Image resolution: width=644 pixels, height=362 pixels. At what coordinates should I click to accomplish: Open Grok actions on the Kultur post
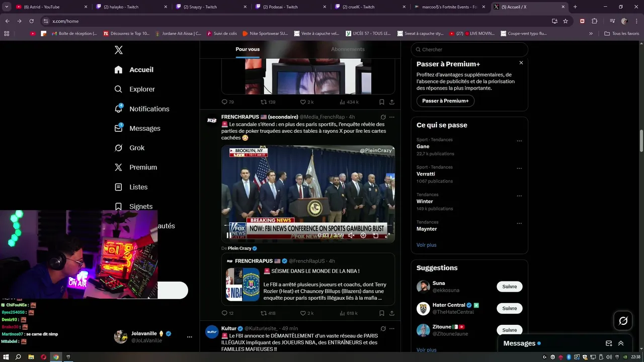383,328
